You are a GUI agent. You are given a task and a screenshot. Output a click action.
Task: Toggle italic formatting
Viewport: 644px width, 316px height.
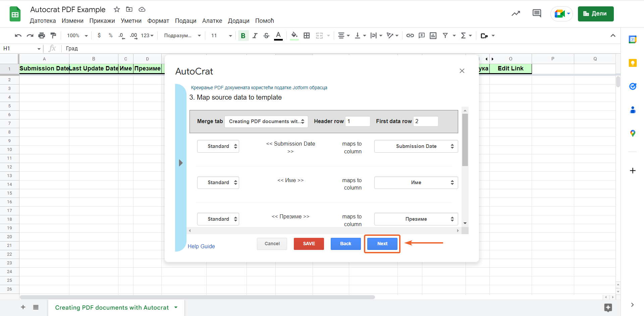click(x=255, y=36)
